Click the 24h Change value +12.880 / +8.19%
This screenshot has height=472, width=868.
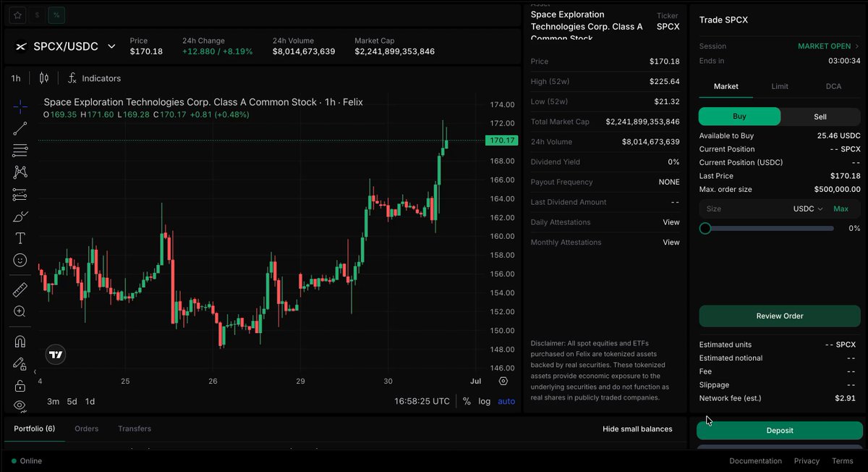[217, 51]
